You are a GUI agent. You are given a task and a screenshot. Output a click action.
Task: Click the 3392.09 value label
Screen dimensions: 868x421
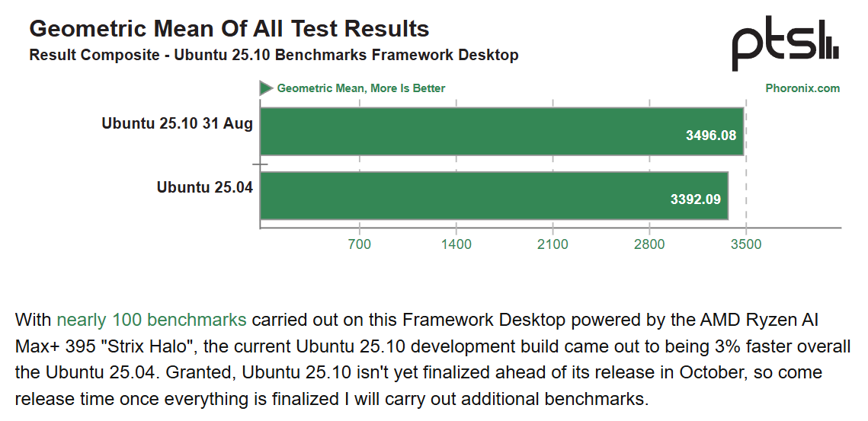pyautogui.click(x=696, y=200)
